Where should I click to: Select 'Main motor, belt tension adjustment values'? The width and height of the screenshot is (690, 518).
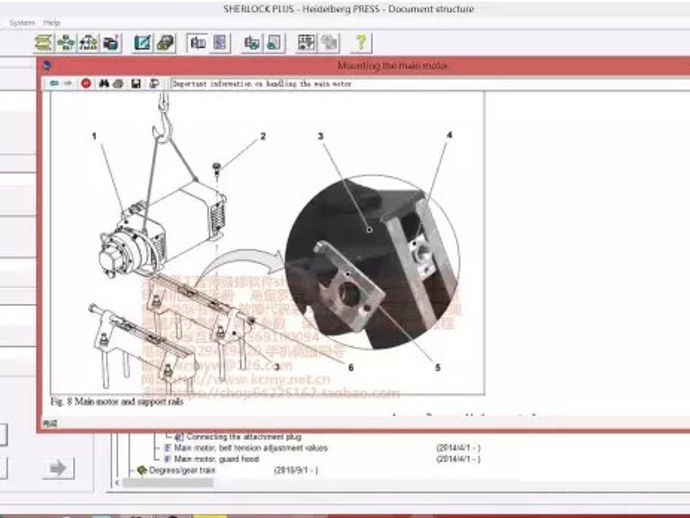point(251,448)
